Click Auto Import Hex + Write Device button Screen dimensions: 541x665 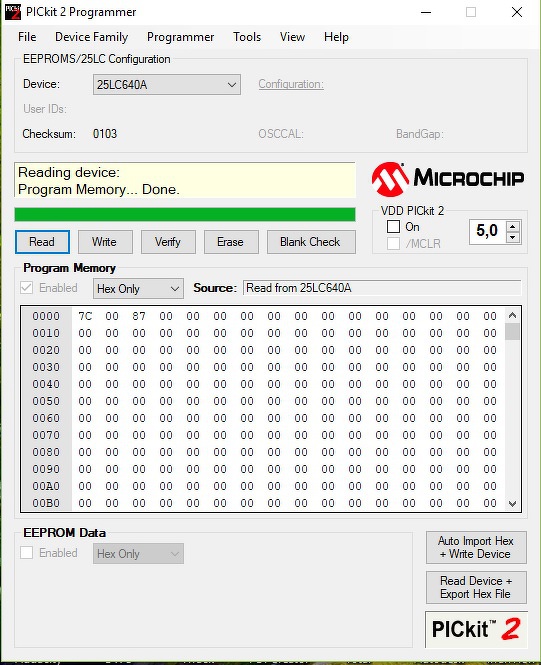(x=476, y=548)
